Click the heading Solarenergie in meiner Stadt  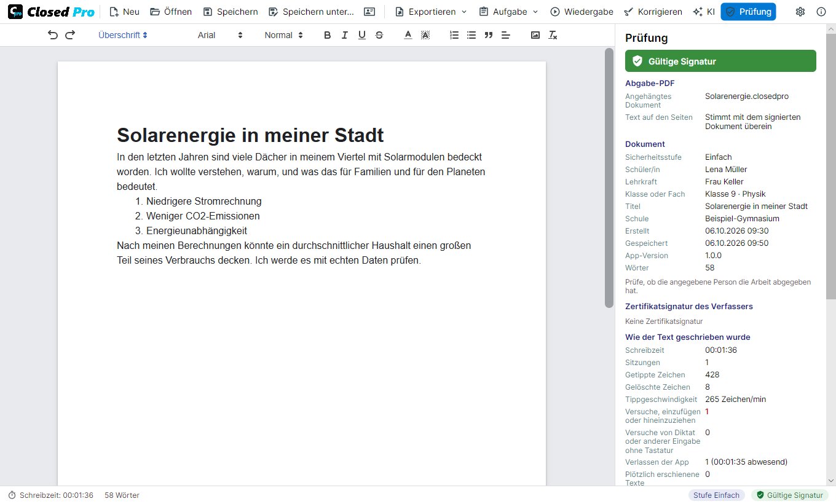tap(250, 135)
